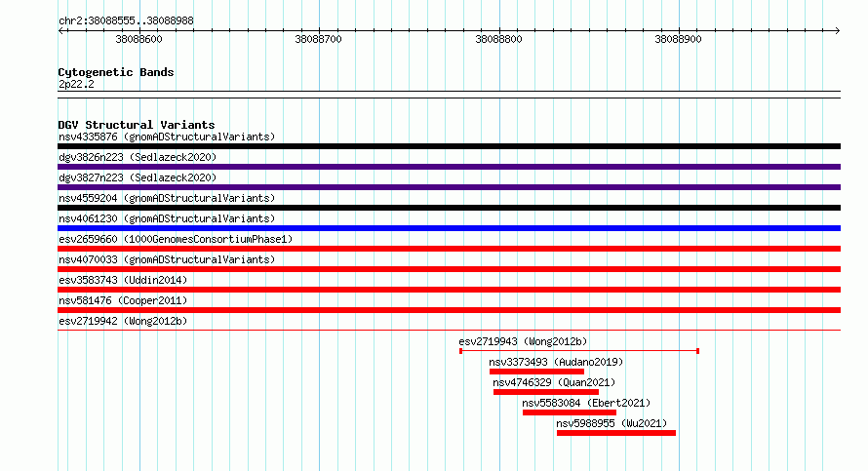The width and height of the screenshot is (868, 471).
Task: Click the purple bar for dgv3827n223
Action: pyautogui.click(x=449, y=187)
